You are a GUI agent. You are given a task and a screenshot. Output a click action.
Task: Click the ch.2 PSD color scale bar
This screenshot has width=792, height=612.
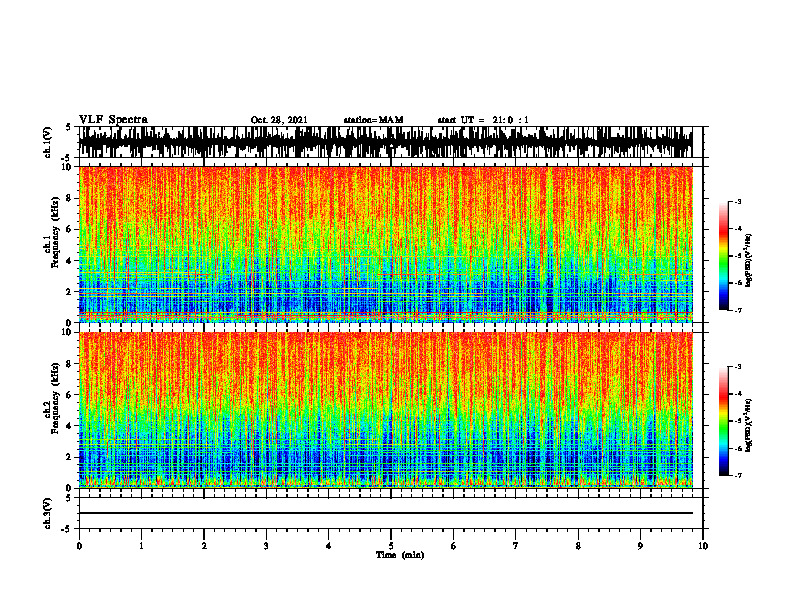point(724,421)
